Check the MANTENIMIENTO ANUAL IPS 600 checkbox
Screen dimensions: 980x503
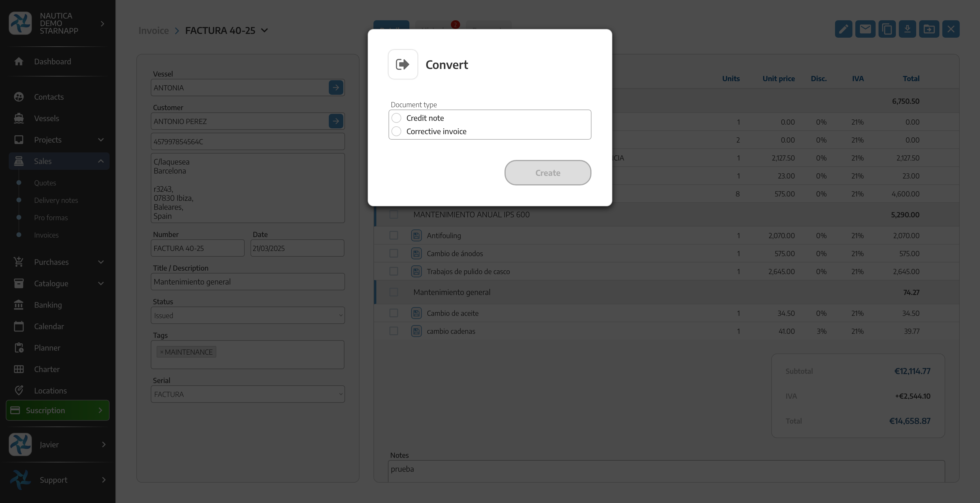pyautogui.click(x=393, y=215)
